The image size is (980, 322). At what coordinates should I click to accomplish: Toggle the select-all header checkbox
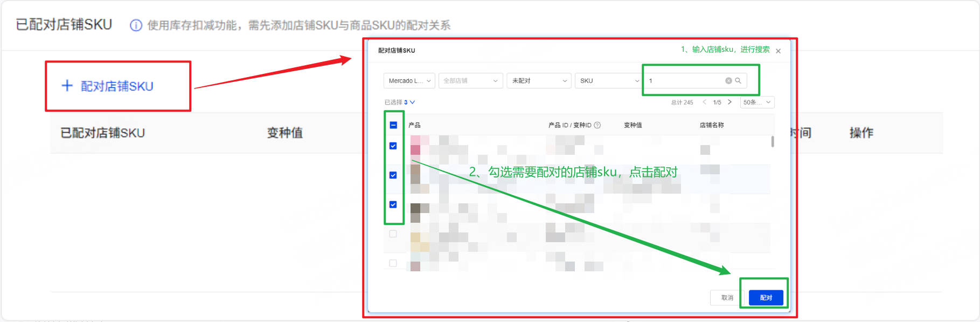coord(393,125)
